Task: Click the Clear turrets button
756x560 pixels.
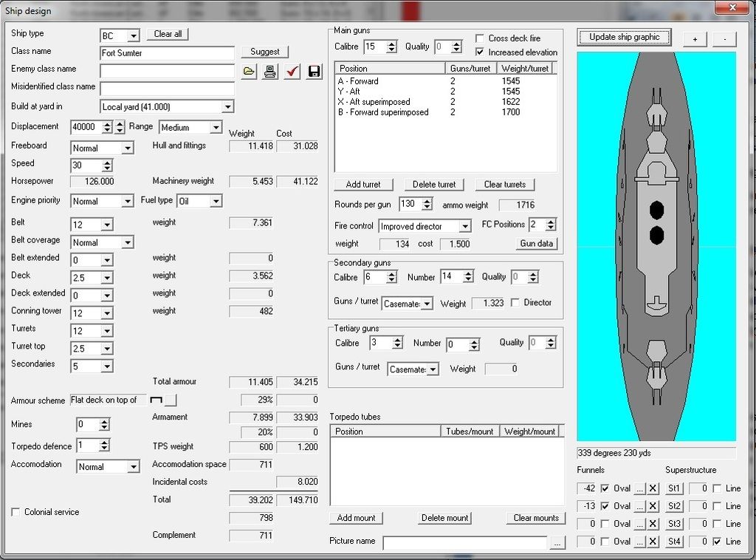Action: (x=504, y=184)
